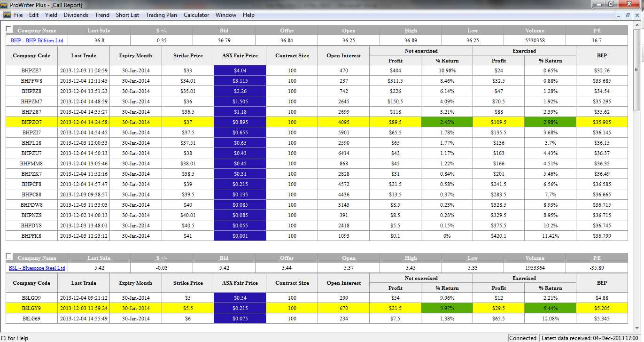Screen dimensions: 644x342
Task: Click the green 2.98% return cell
Action: pyautogui.click(x=550, y=123)
